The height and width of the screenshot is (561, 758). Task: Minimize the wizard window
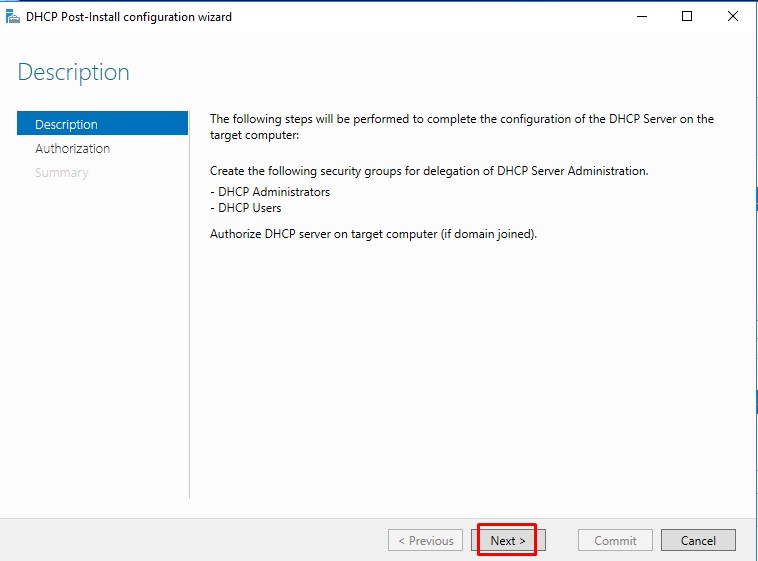click(642, 16)
